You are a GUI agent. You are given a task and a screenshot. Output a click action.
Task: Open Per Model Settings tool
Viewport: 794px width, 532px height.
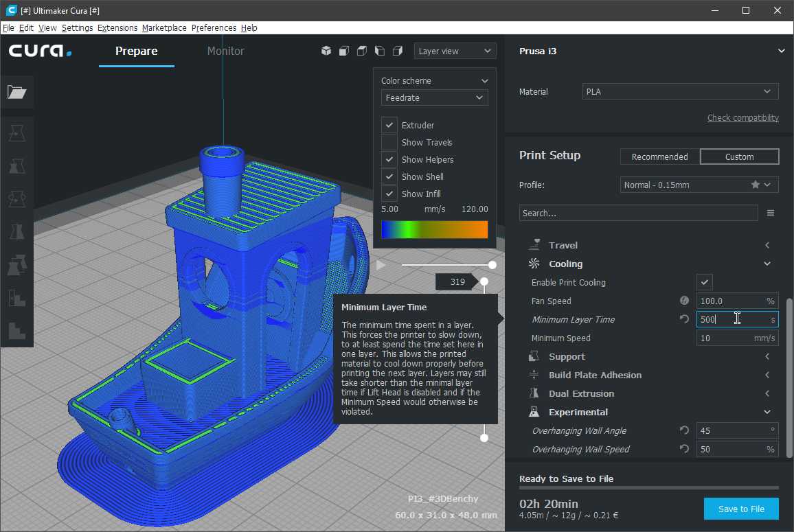[17, 264]
